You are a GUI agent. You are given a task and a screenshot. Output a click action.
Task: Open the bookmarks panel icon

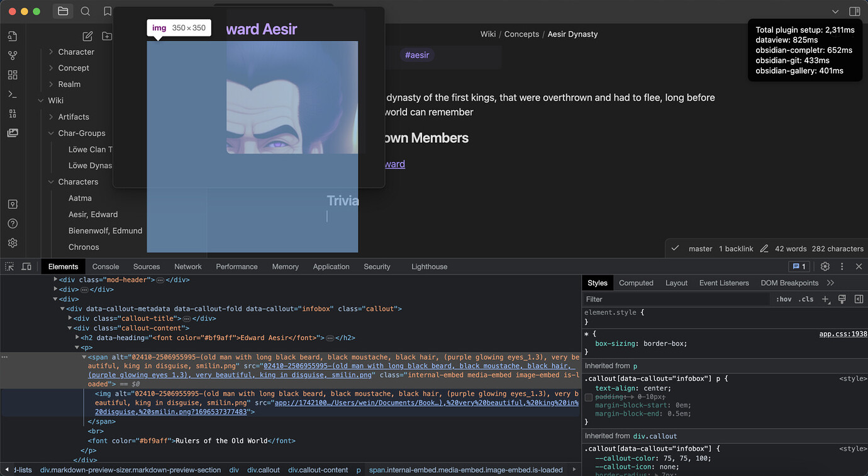pos(108,11)
